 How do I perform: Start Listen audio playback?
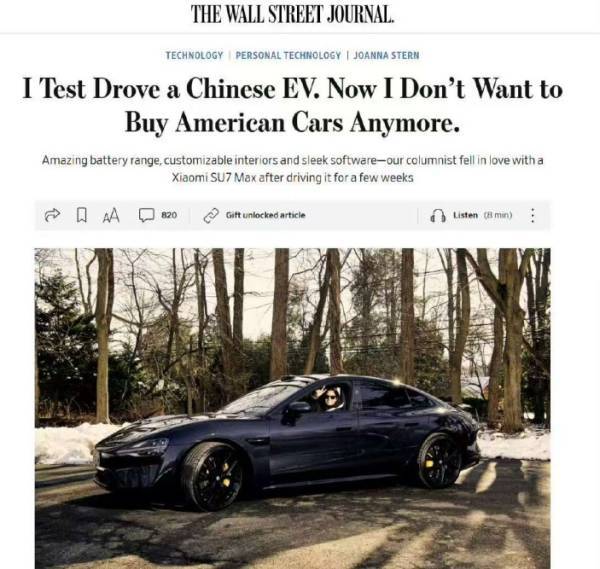[465, 215]
